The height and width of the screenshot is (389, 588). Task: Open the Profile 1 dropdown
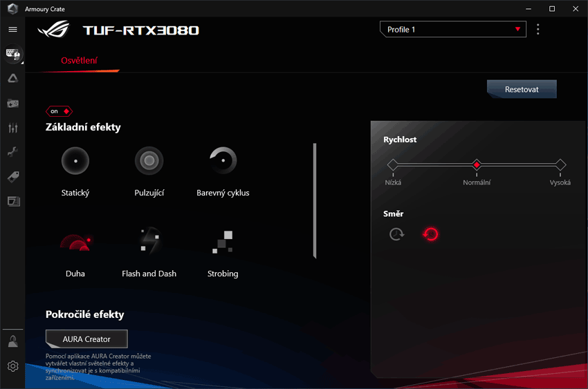(453, 29)
